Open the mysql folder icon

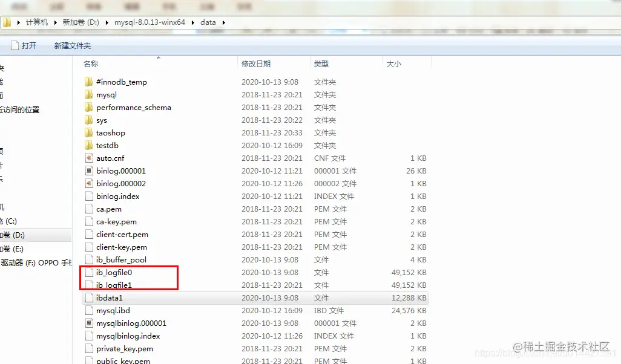(x=89, y=94)
